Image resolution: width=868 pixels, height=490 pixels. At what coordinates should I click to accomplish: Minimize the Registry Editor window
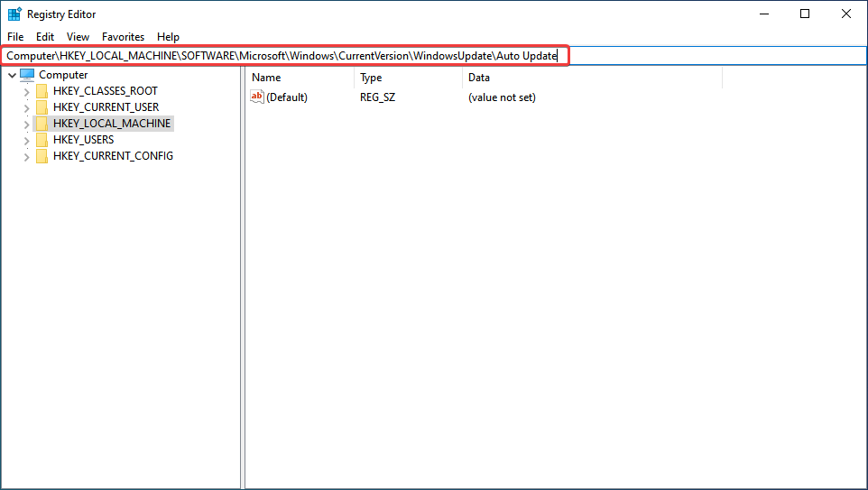(764, 14)
